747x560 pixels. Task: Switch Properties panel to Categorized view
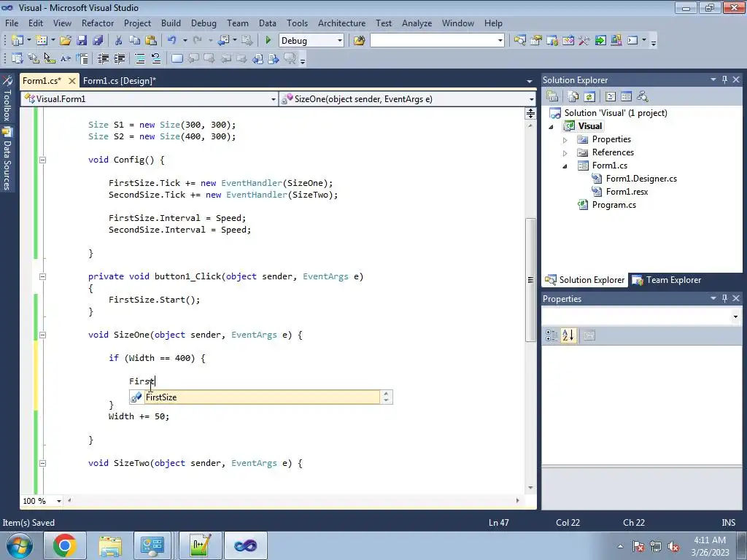point(551,335)
